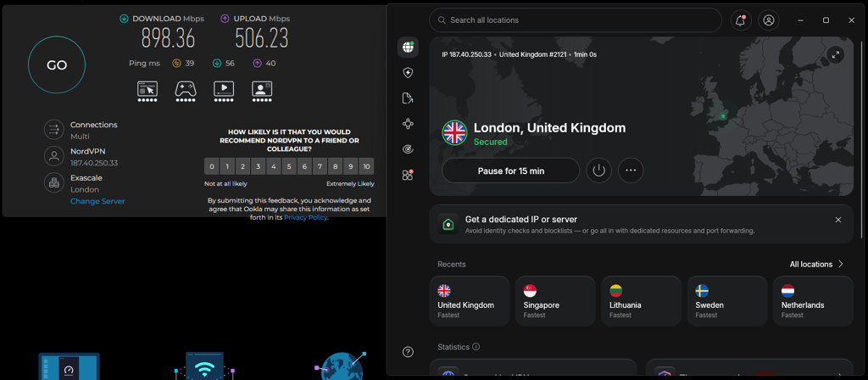Click the download ping icon
Screen dimensions: 868x380
[x=217, y=63]
